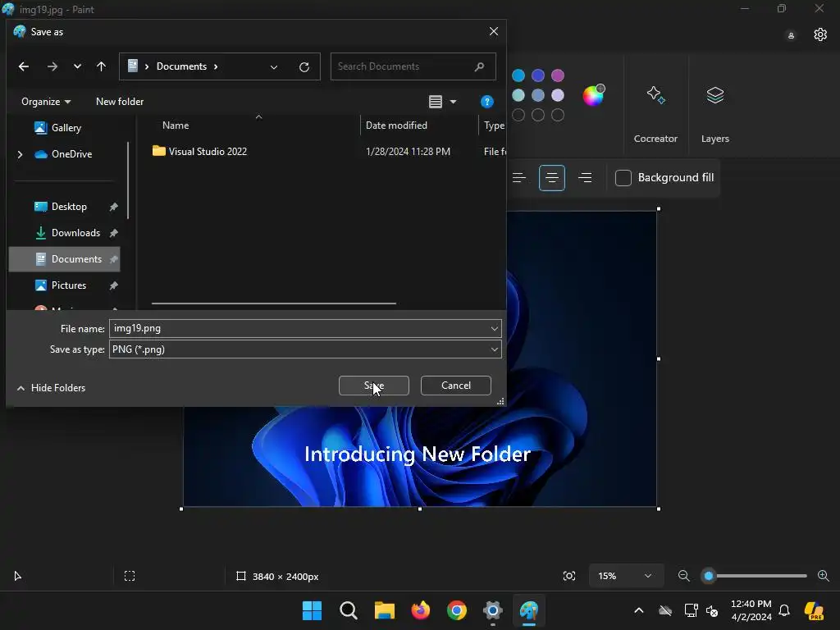
Task: Zoom in with the plus magnifier
Action: tap(824, 576)
